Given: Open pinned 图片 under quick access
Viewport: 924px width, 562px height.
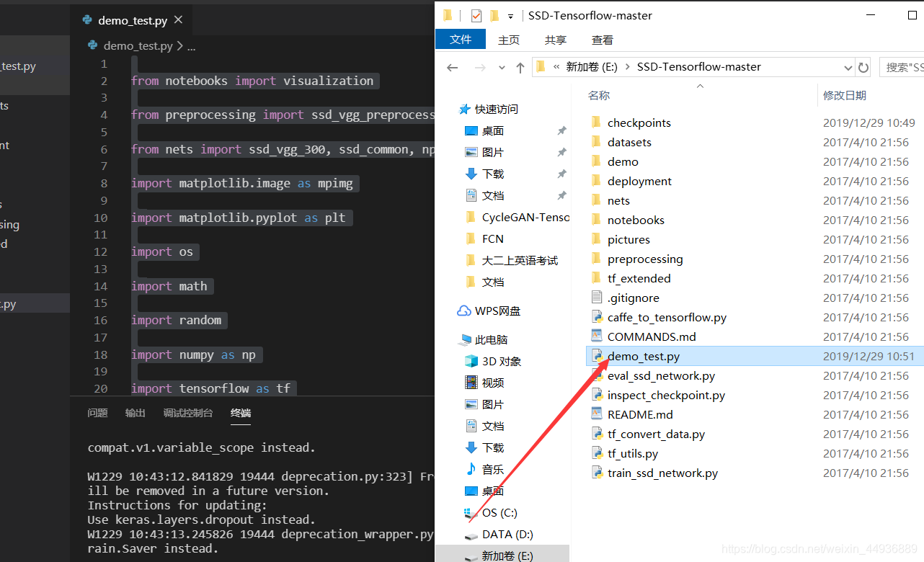Looking at the screenshot, I should point(493,152).
